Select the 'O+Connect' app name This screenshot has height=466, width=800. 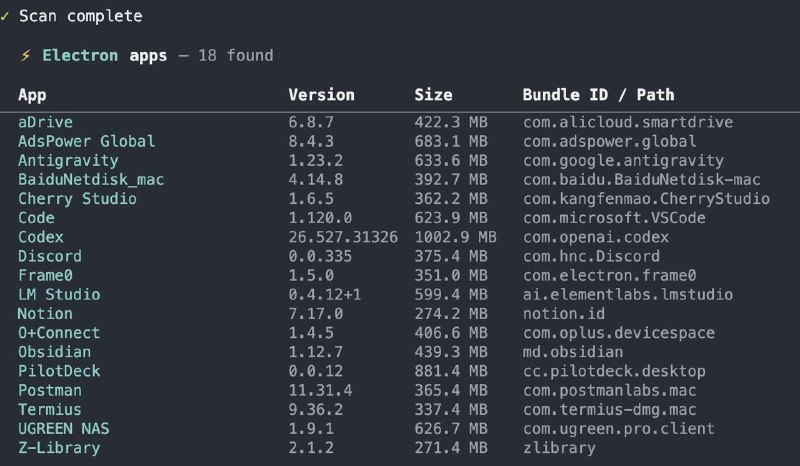[59, 333]
